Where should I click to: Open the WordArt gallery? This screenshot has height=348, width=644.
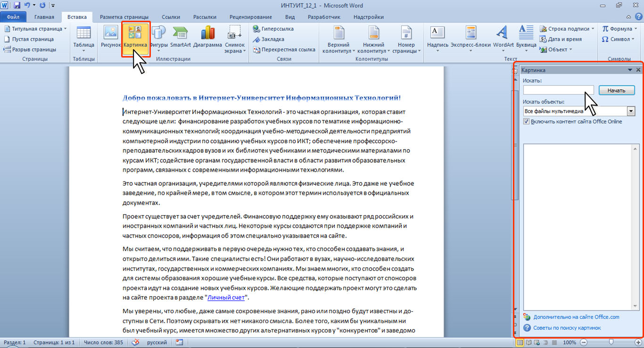[x=504, y=39]
